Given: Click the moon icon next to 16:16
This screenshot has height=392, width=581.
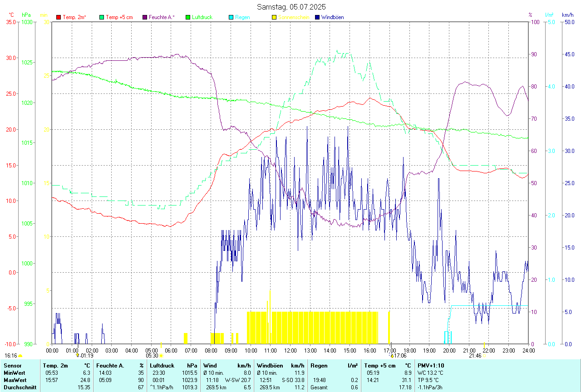Looking at the screenshot, I should coord(20,356).
